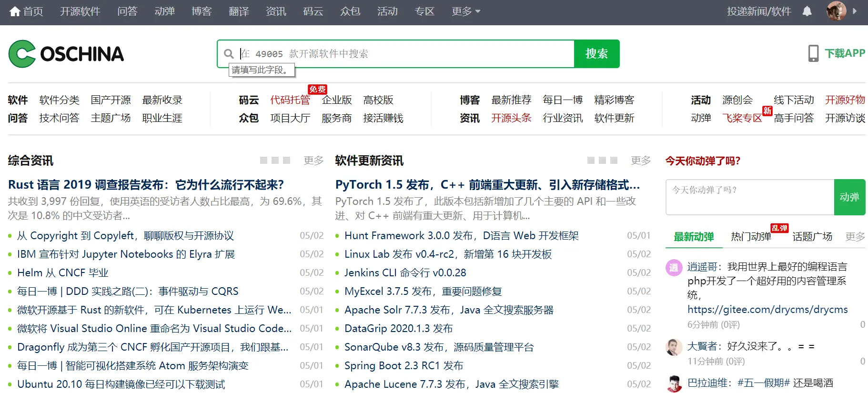Open the 下载APP link
The height and width of the screenshot is (393, 868).
point(845,53)
